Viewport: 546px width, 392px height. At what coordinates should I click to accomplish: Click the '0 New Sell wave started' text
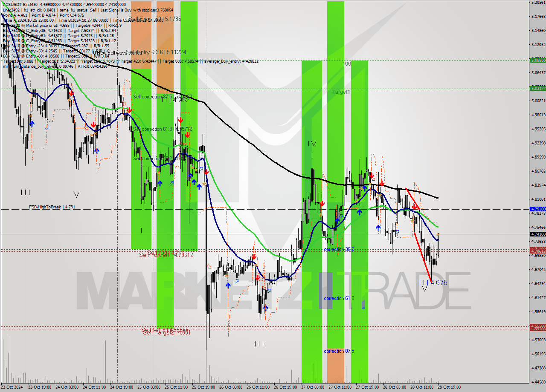118,53
